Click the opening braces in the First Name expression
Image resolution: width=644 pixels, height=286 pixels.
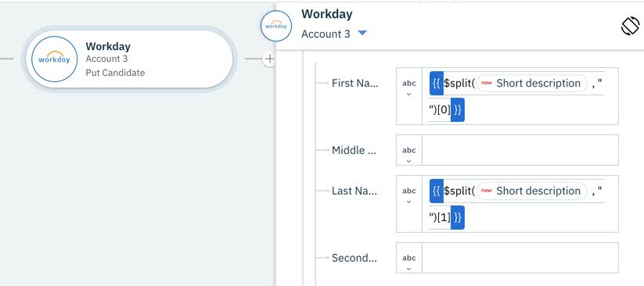click(437, 84)
